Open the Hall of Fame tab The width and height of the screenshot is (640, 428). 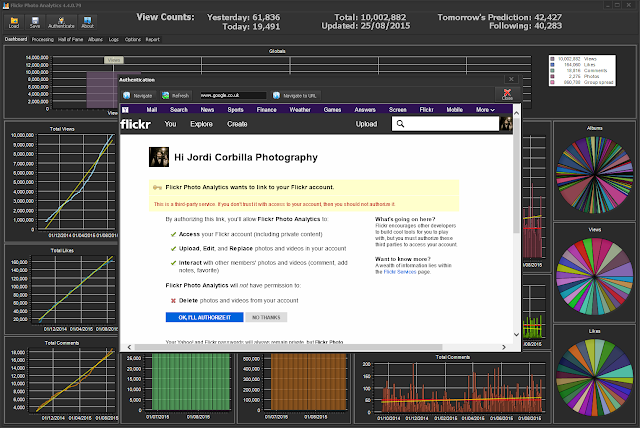(70, 40)
